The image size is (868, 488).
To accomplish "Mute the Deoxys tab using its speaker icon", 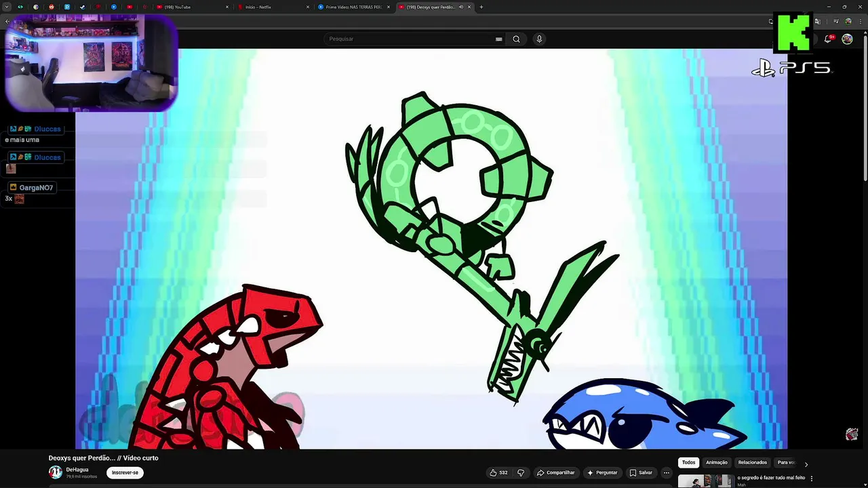I will tap(461, 7).
